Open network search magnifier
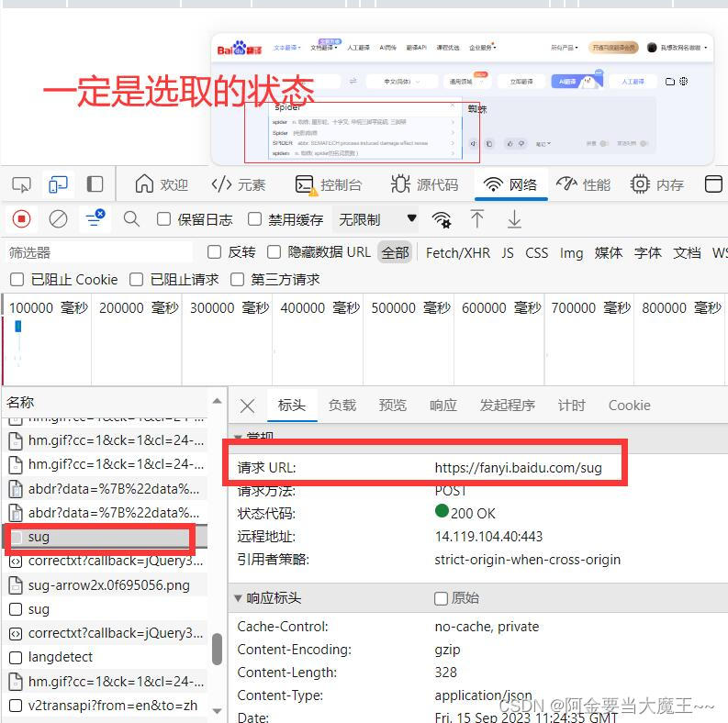This screenshot has height=723, width=728. point(131,219)
